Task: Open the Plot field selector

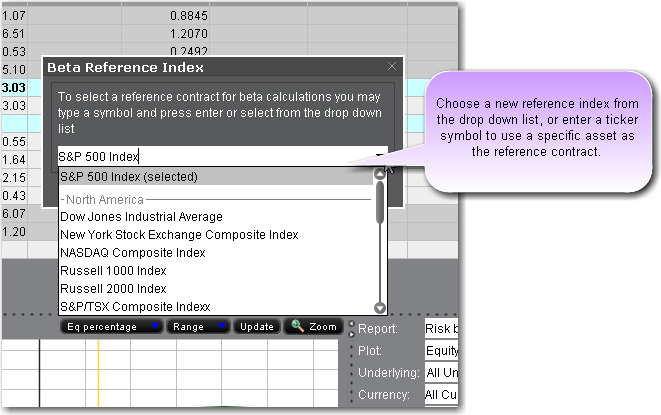Action: tap(442, 351)
